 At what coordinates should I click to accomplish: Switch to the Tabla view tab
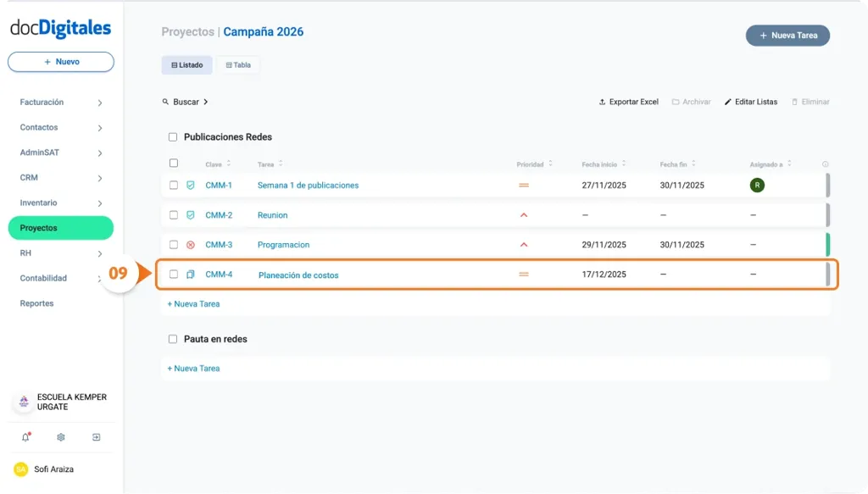click(238, 64)
